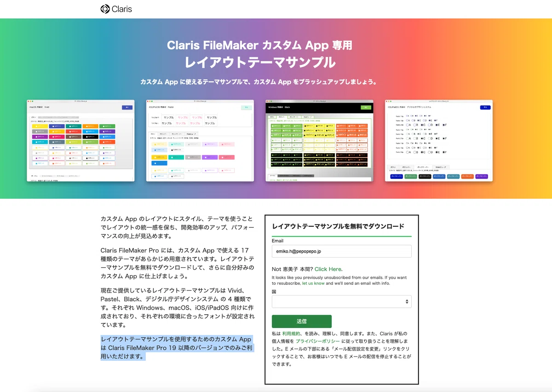Follow the "Click Here" link
The image size is (552, 392).
pyautogui.click(x=328, y=269)
